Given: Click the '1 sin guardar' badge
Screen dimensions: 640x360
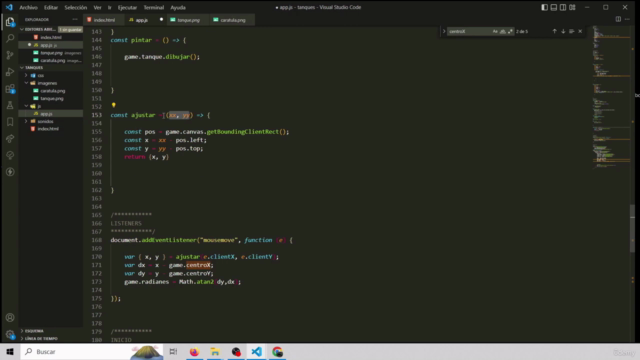Looking at the screenshot, I should [x=70, y=29].
